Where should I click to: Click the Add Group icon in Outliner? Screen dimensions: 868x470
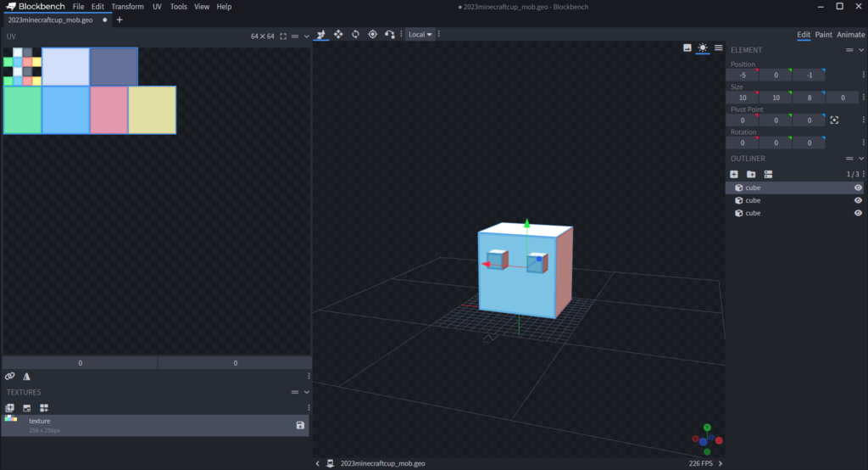pos(751,174)
